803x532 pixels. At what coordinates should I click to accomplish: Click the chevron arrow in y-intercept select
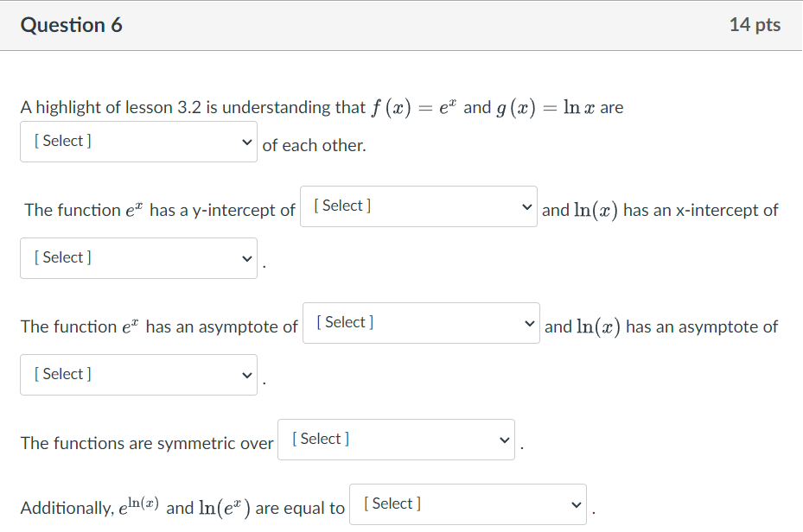[527, 207]
